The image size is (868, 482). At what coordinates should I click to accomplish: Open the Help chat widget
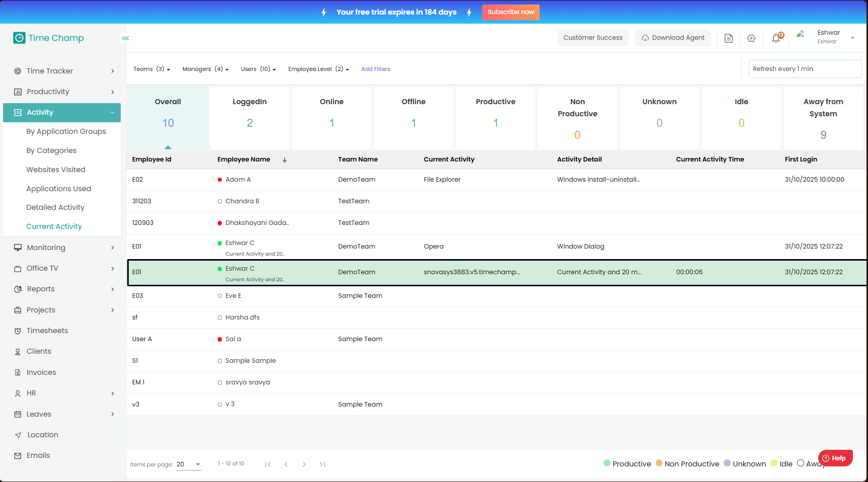835,458
